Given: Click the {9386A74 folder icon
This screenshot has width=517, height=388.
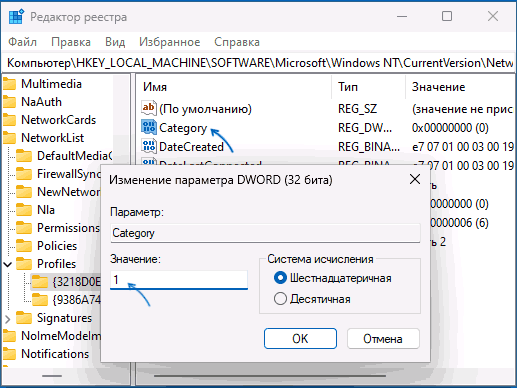Looking at the screenshot, I should [x=40, y=300].
